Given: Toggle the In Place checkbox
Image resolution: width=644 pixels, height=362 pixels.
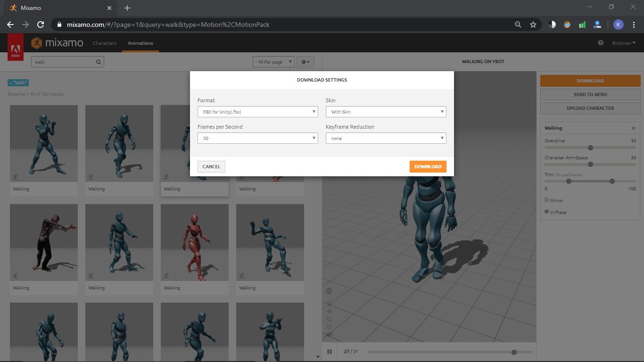Looking at the screenshot, I should [547, 212].
